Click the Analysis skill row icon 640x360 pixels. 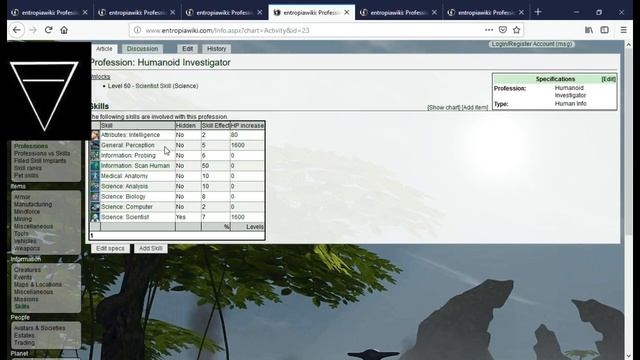click(95, 186)
